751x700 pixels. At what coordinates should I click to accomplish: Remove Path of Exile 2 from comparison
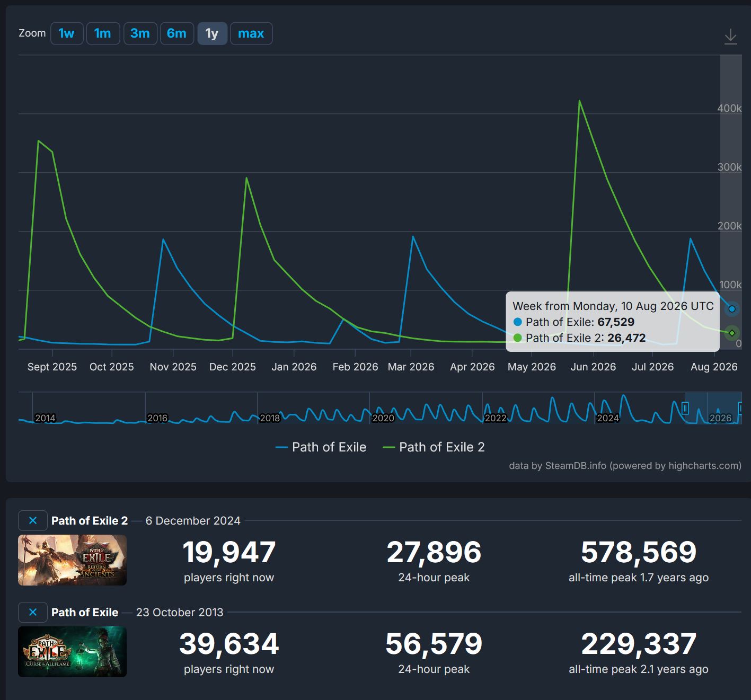click(x=33, y=520)
